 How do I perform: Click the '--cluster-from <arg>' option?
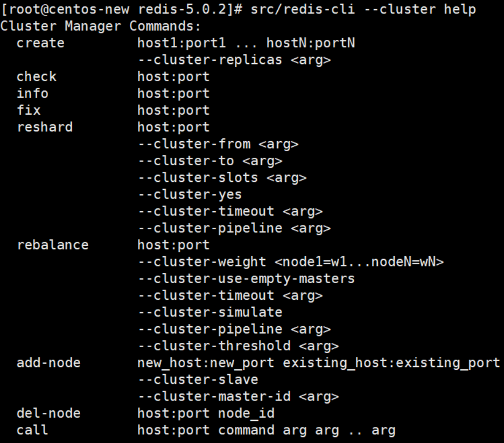[x=218, y=144]
